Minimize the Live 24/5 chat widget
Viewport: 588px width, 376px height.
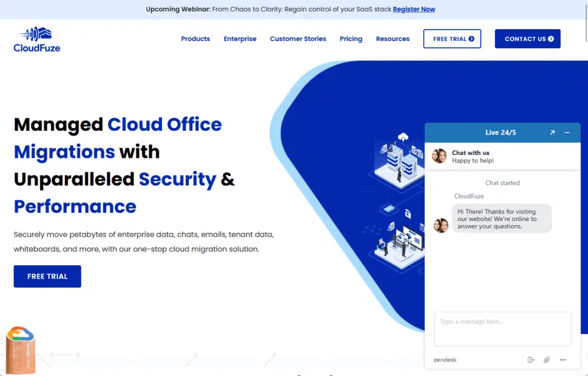[567, 133]
